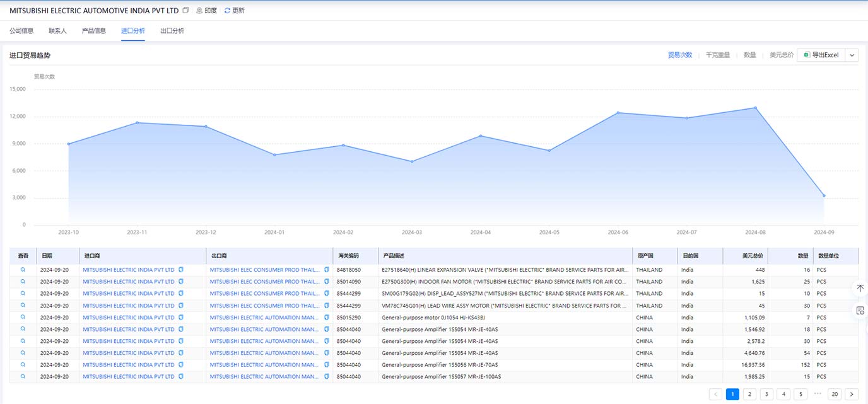Switch chart metric to 贸易次数
Image resolution: width=868 pixels, height=404 pixels.
point(680,55)
